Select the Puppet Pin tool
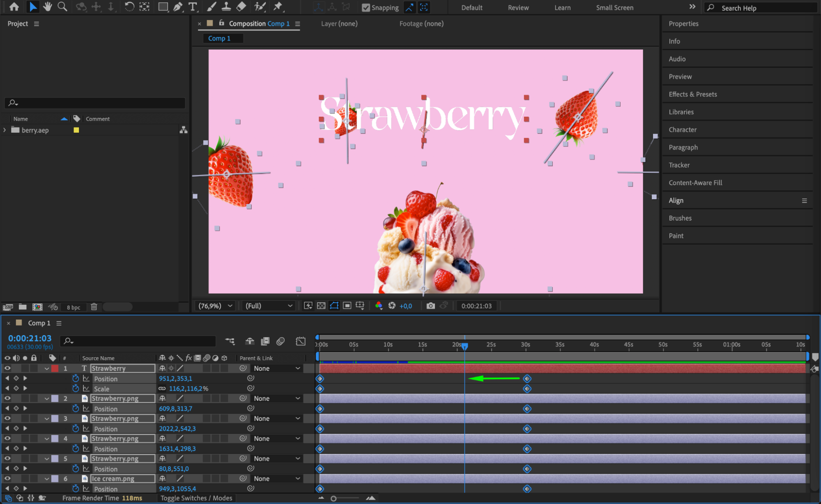821x504 pixels. point(278,7)
